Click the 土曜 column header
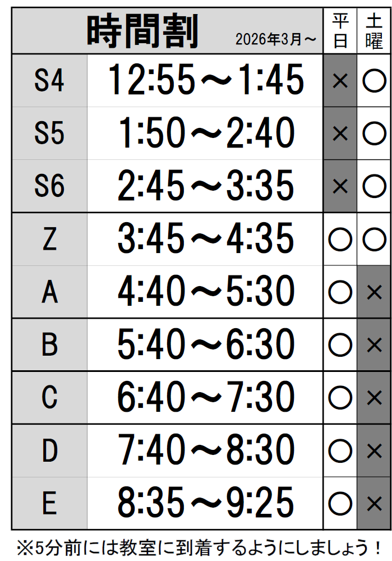 click(373, 31)
